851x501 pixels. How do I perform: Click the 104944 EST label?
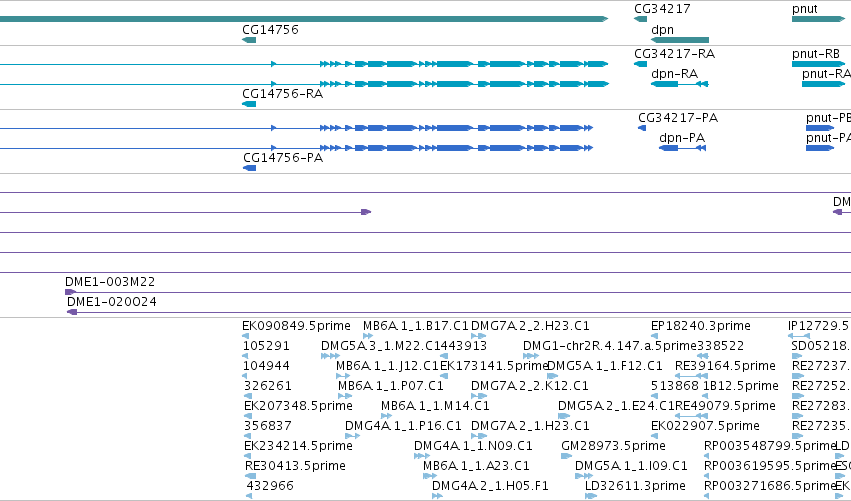pos(266,366)
